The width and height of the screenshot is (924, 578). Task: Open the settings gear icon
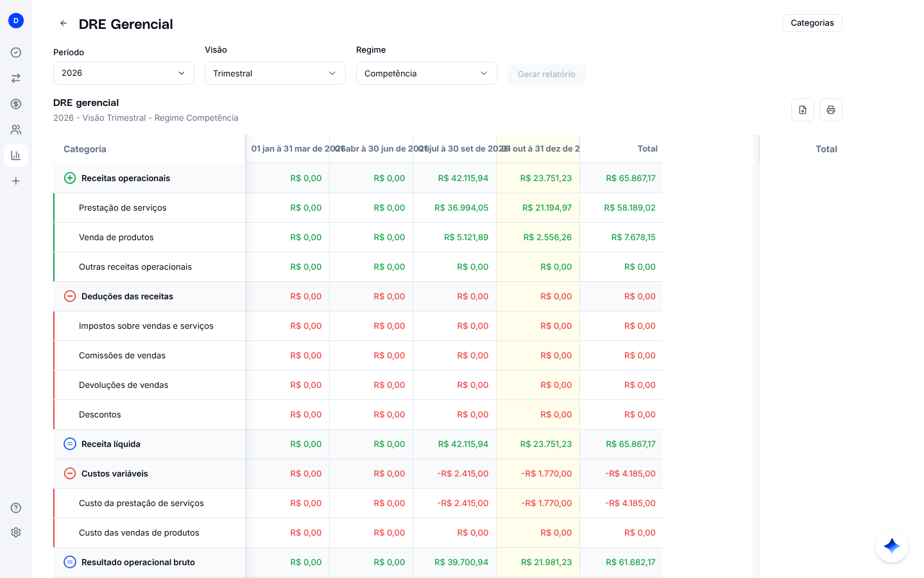[16, 532]
